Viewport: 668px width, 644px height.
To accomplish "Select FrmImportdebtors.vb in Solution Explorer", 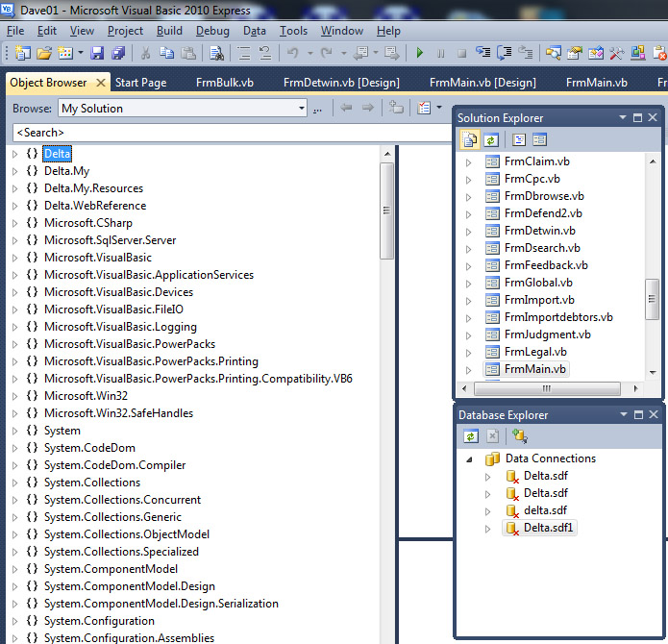I will click(558, 317).
